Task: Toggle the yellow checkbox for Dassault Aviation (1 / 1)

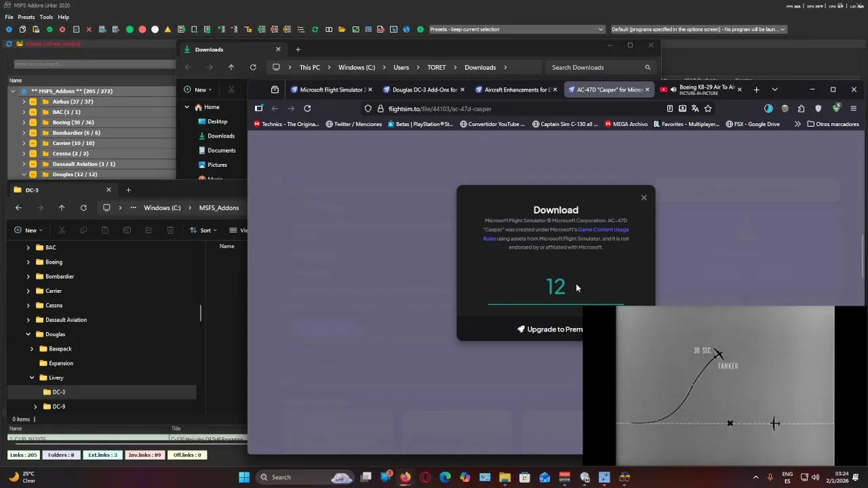Action: [33, 164]
